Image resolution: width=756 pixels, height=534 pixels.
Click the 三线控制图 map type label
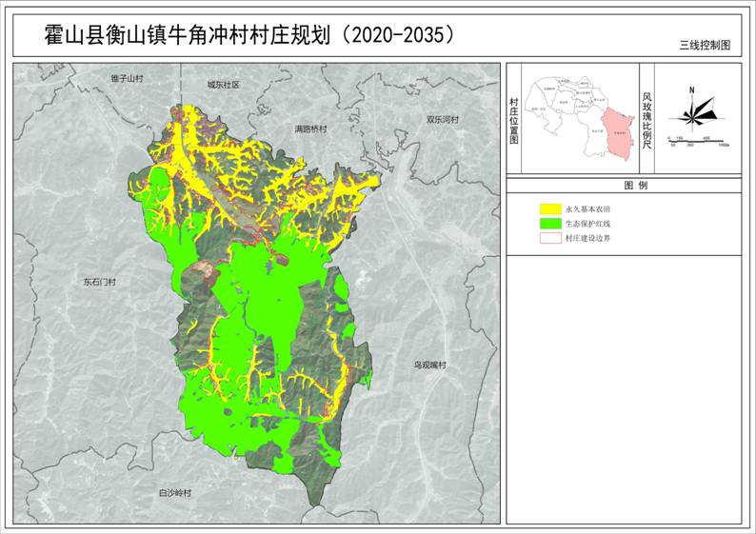[x=705, y=45]
